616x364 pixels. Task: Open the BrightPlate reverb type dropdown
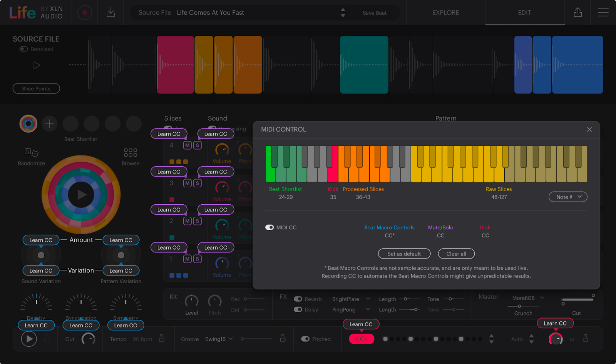[x=350, y=299]
